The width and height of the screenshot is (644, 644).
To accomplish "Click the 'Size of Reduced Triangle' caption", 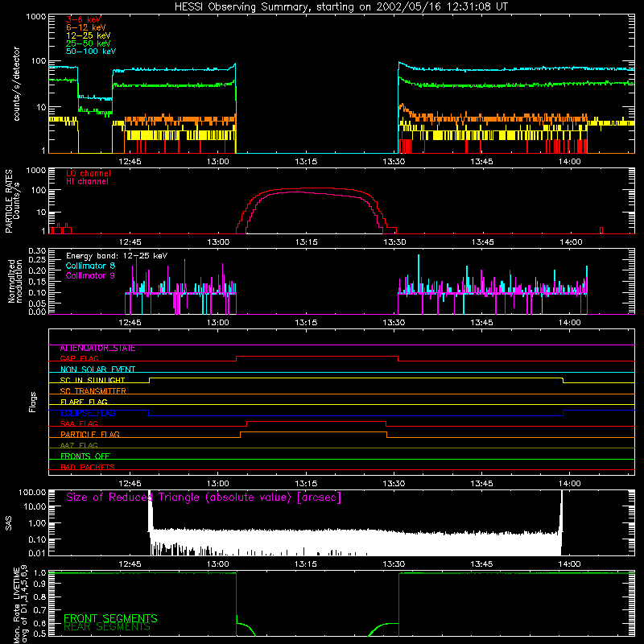I will pyautogui.click(x=204, y=497).
